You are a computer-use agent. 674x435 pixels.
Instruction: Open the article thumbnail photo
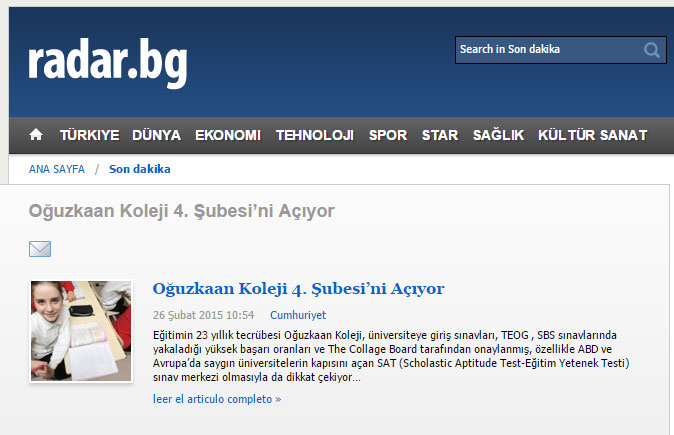[x=81, y=331]
